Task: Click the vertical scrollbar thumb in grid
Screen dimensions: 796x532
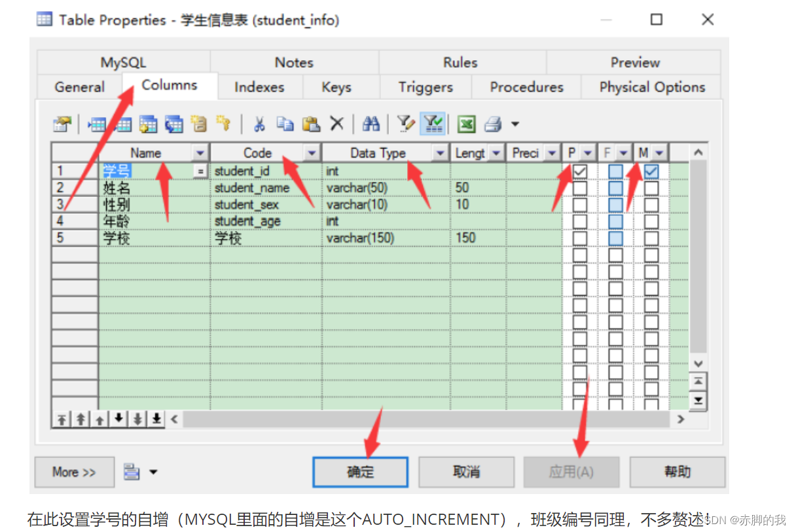Action: point(698,256)
